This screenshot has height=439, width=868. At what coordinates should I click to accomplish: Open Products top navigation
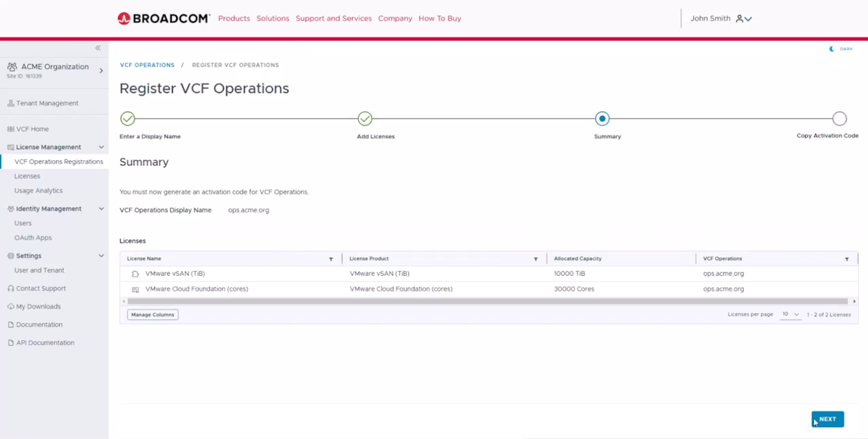(x=234, y=18)
